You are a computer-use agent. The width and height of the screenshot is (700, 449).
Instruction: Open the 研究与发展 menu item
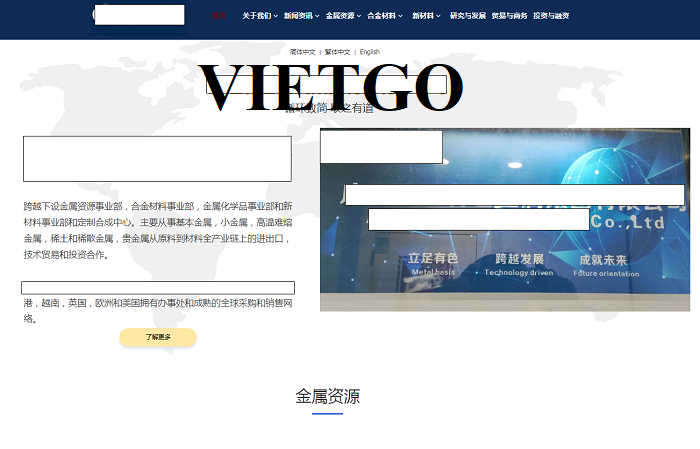pyautogui.click(x=467, y=16)
